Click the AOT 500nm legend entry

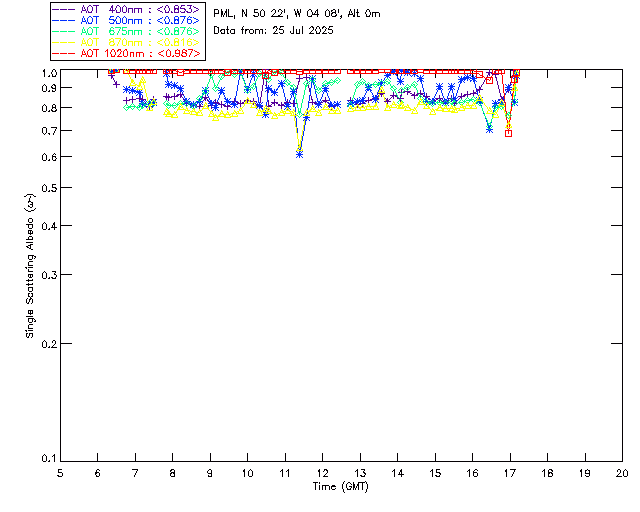pyautogui.click(x=127, y=20)
